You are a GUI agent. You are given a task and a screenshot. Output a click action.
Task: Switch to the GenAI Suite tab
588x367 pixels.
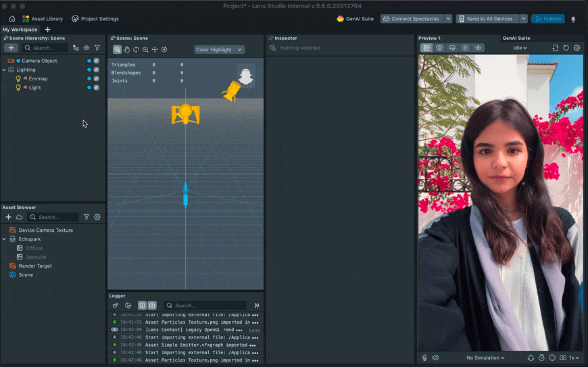click(516, 39)
